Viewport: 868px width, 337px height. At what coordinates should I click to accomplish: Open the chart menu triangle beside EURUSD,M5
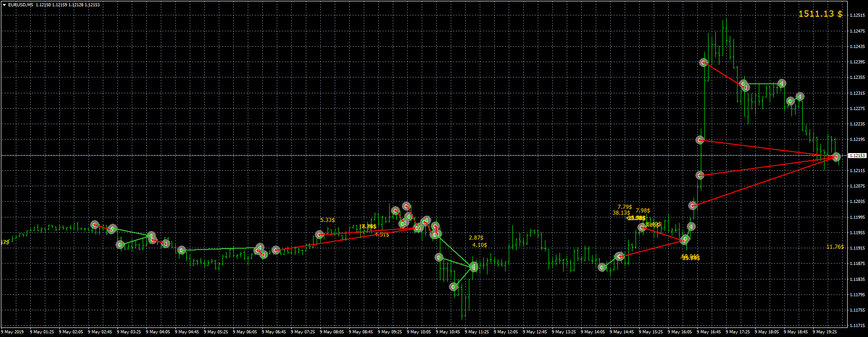pyautogui.click(x=4, y=5)
